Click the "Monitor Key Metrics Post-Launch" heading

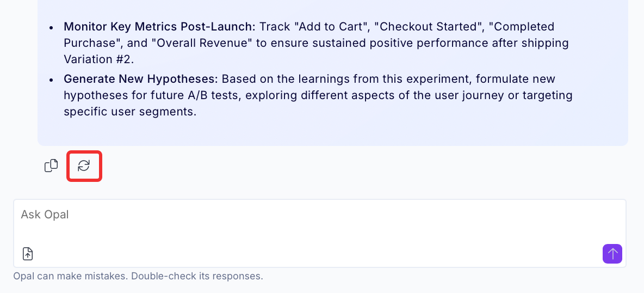pos(159,27)
